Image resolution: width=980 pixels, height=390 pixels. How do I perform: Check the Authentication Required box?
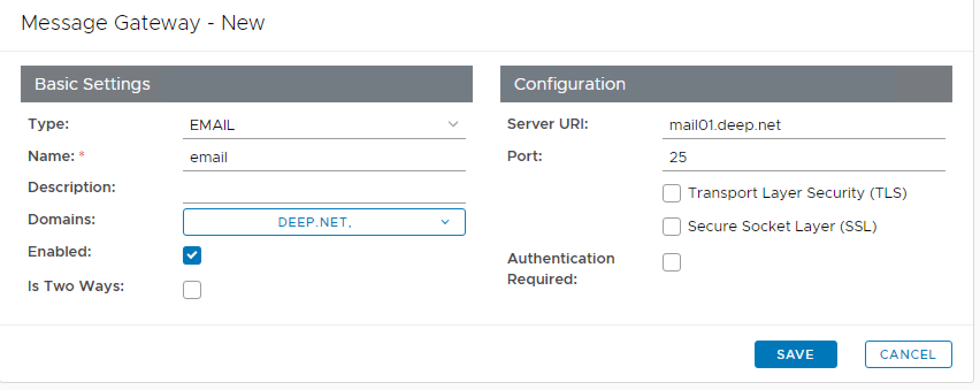click(x=672, y=262)
